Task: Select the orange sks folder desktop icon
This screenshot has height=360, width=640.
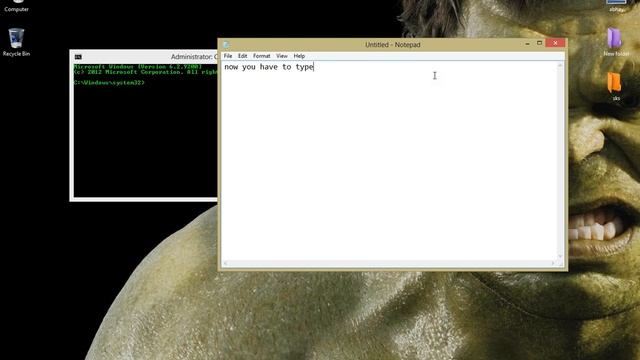Action: pyautogui.click(x=616, y=87)
